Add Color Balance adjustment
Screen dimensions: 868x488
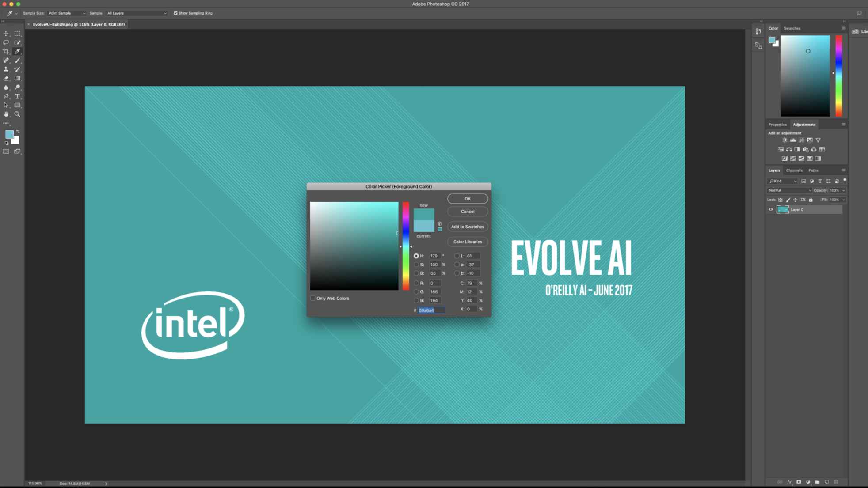(x=789, y=149)
